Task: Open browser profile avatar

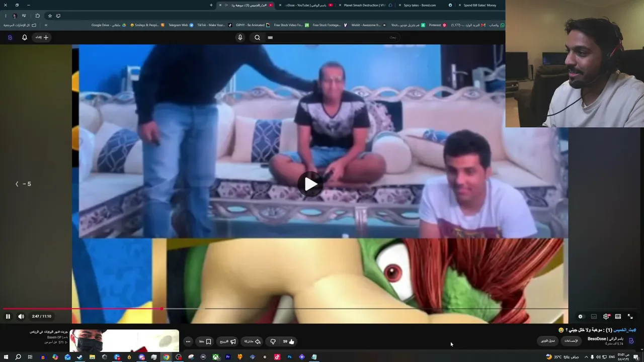Action: tap(15, 16)
